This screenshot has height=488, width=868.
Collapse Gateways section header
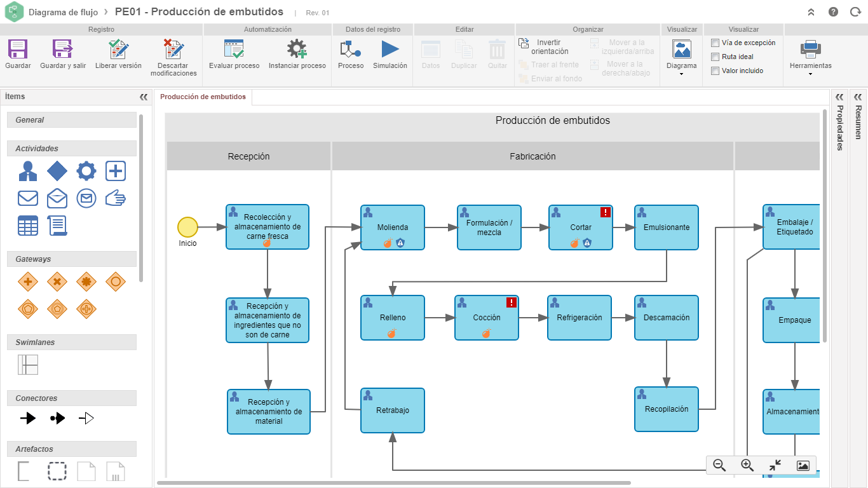[x=72, y=259]
